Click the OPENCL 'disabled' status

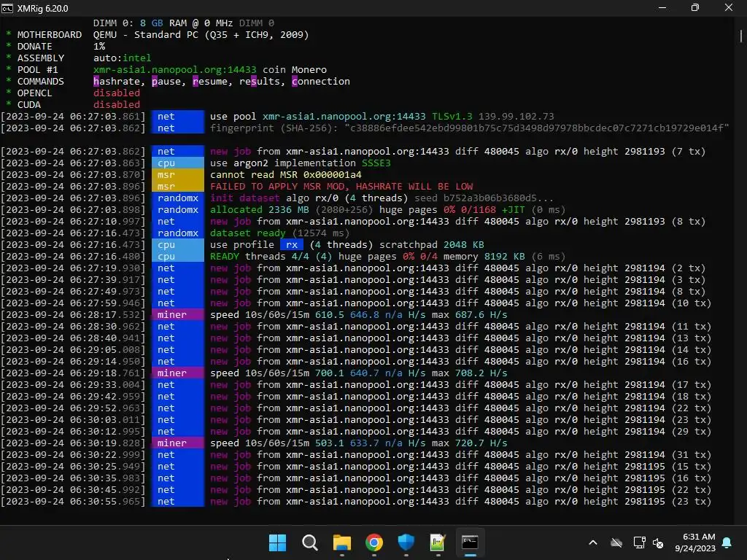click(x=117, y=93)
